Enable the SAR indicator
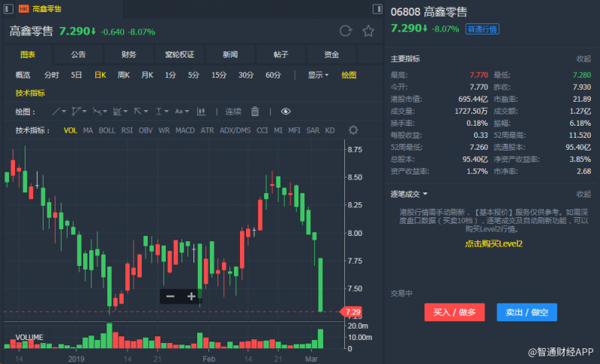Viewport: 600px width, 364px height. point(313,130)
